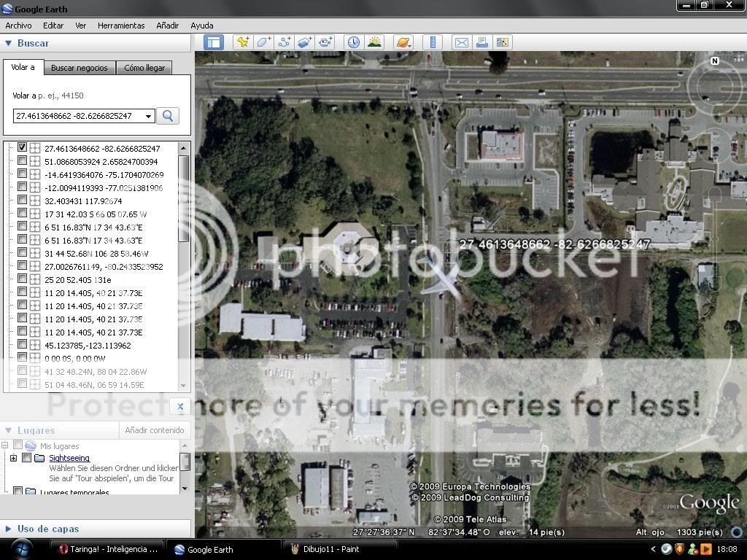Viewport: 747px width, 560px height.
Task: Toggle the sidebar panel toolbar button
Action: (214, 42)
